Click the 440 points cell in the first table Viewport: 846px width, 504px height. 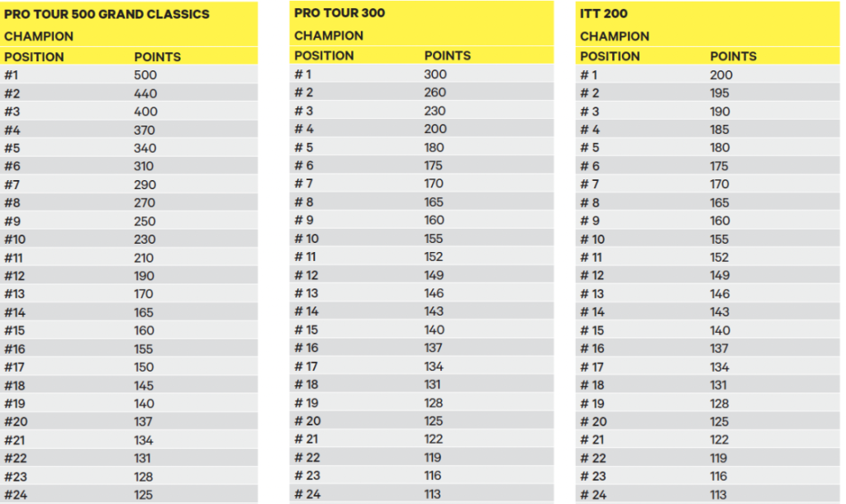coord(145,93)
